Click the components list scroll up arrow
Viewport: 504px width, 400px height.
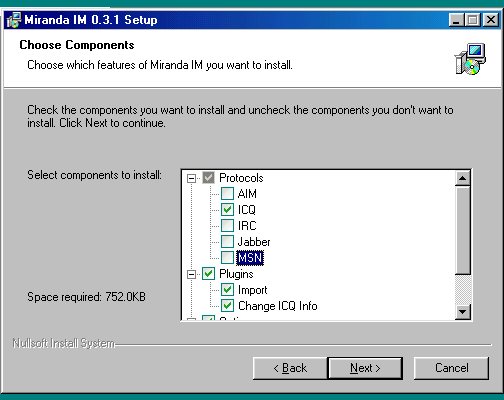click(462, 178)
